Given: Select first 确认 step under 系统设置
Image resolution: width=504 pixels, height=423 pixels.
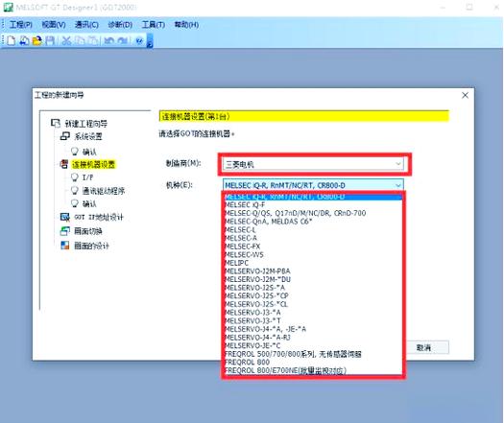Looking at the screenshot, I should click(x=89, y=152).
